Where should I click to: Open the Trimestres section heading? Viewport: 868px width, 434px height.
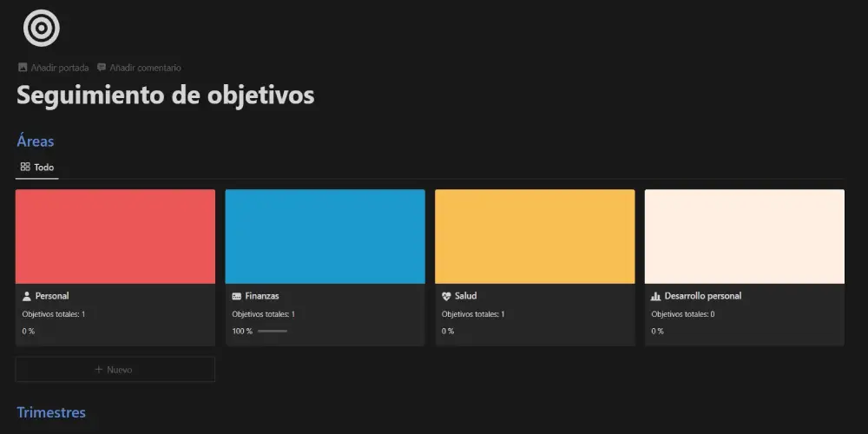tap(51, 412)
